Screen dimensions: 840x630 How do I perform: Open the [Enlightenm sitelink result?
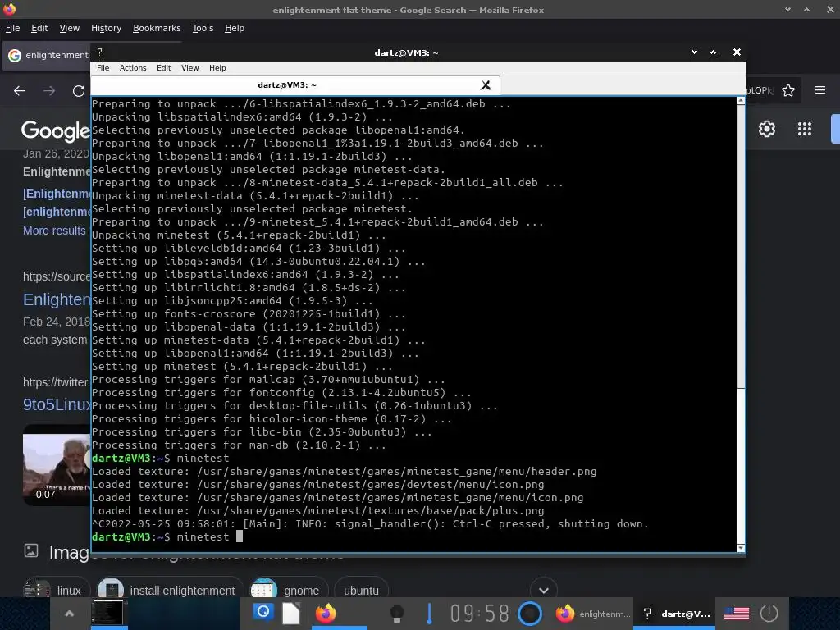coord(57,194)
